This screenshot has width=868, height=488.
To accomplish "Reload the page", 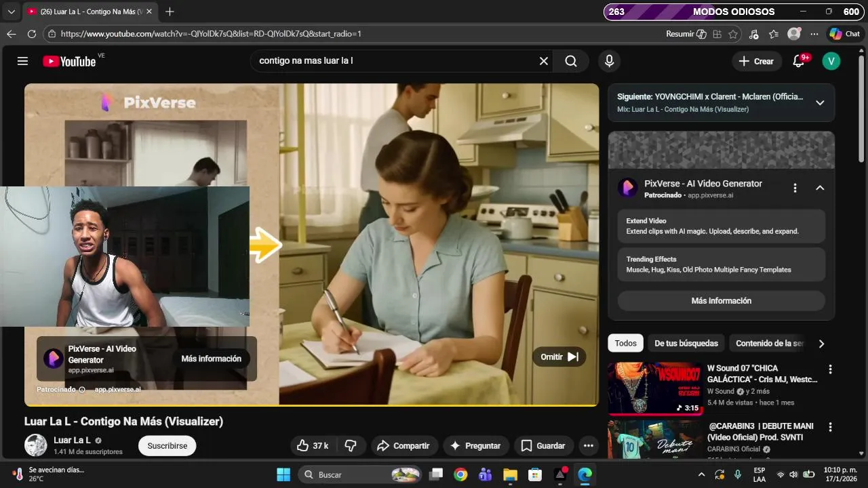I will [31, 34].
